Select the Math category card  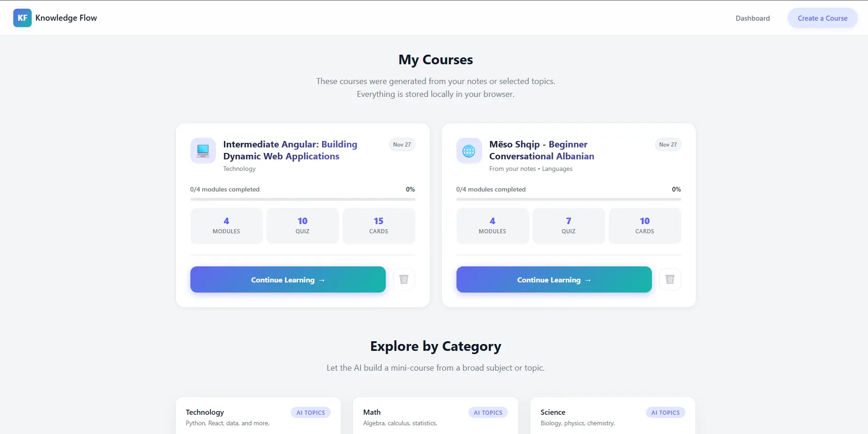click(x=435, y=416)
